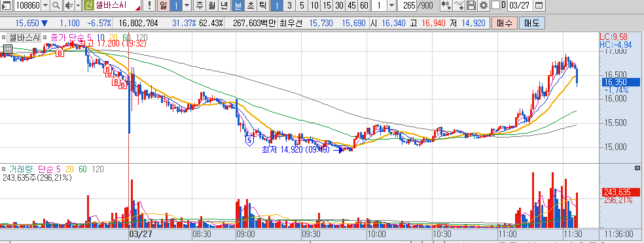Select the 30 minute interval tab

tap(339, 6)
